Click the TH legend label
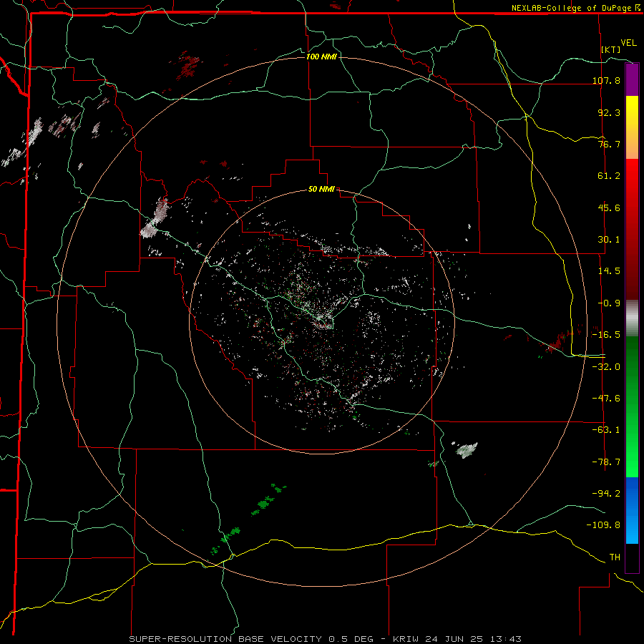 point(615,557)
